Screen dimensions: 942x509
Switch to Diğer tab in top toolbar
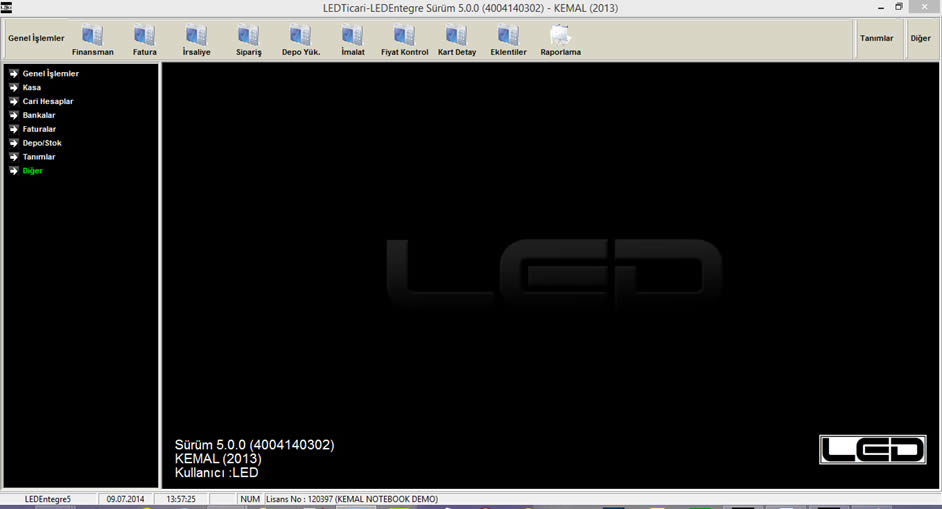point(920,38)
